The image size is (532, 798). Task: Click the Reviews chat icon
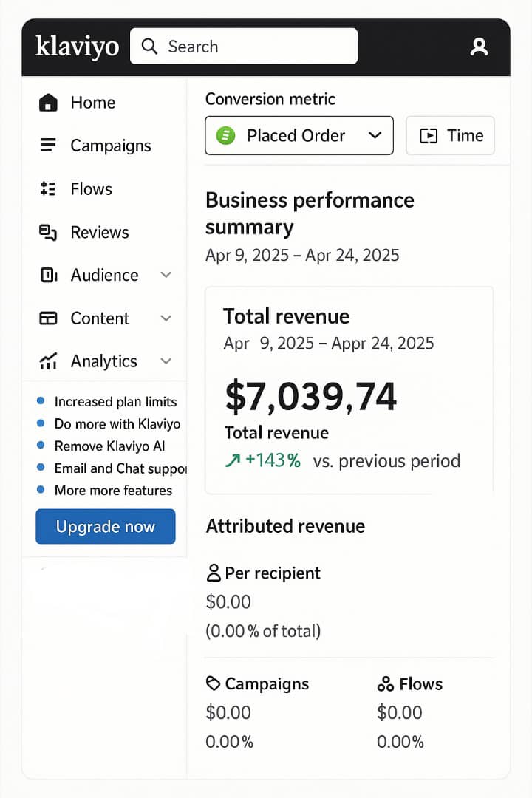coord(48,232)
